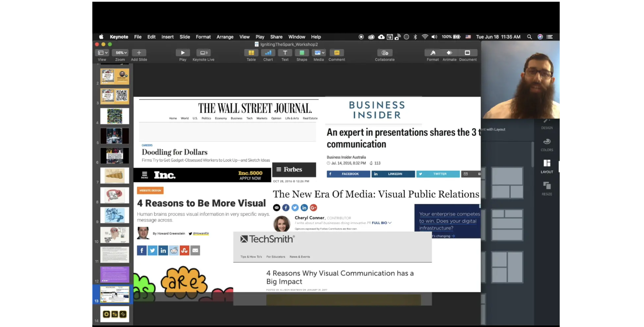The width and height of the screenshot is (644, 327).
Task: Open the Siri menu bar icon
Action: pyautogui.click(x=540, y=37)
